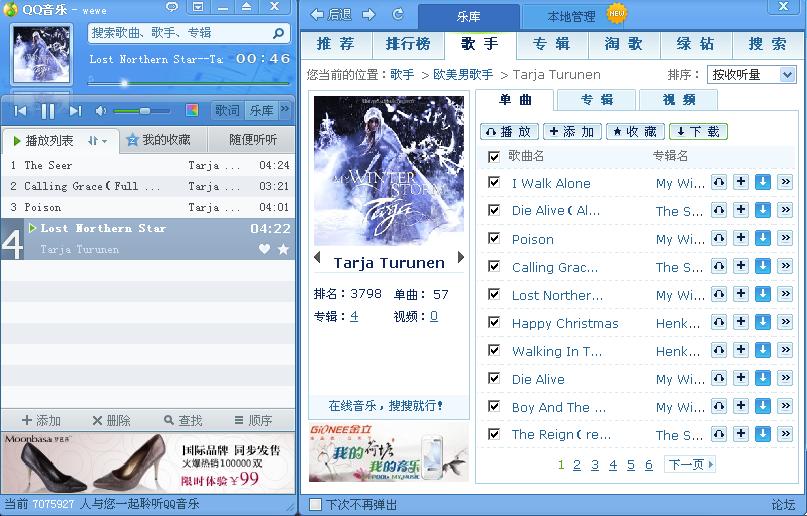This screenshot has width=807, height=516.
Task: Skip to the previous track
Action: (21, 111)
